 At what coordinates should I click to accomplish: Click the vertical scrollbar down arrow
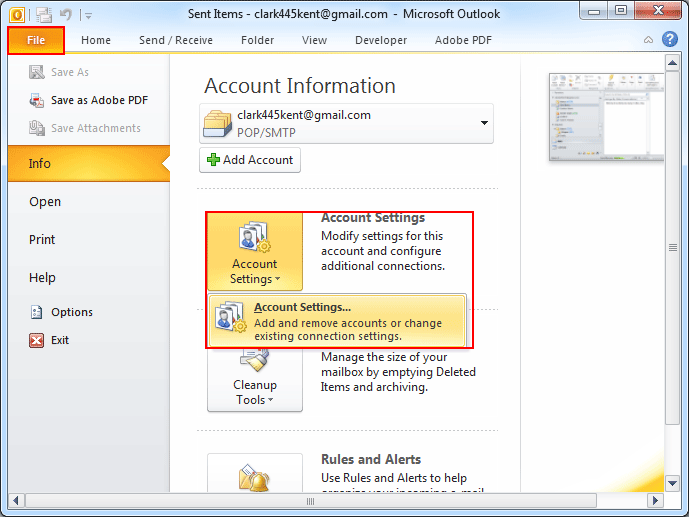point(672,483)
